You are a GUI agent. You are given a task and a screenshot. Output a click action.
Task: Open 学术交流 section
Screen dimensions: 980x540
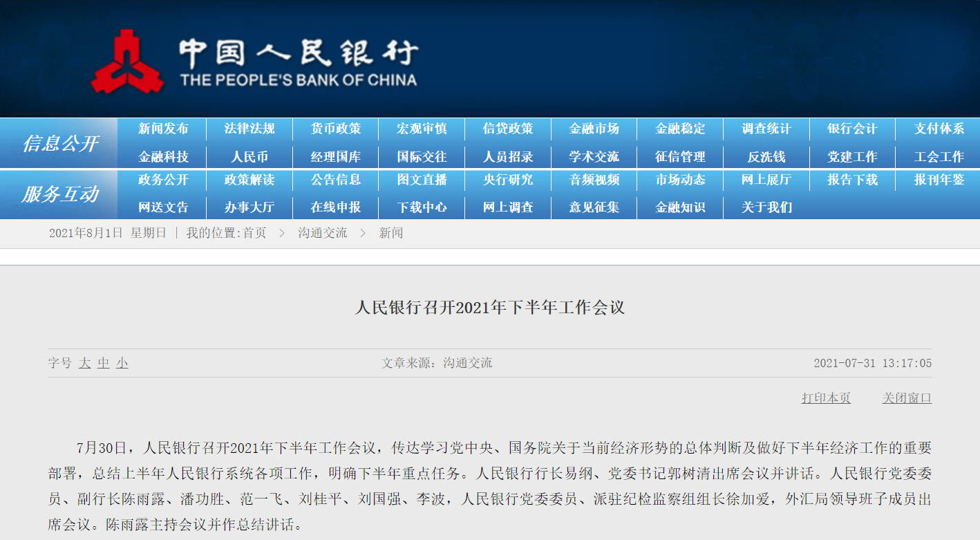click(x=594, y=157)
